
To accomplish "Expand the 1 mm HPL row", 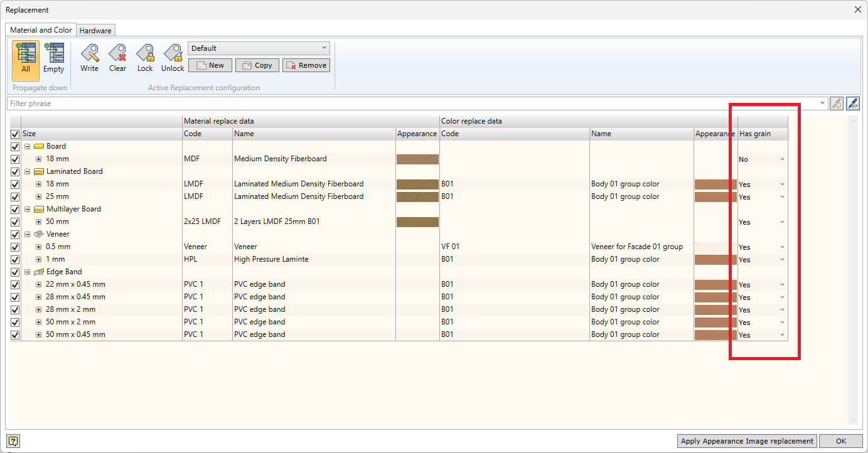I will point(39,259).
